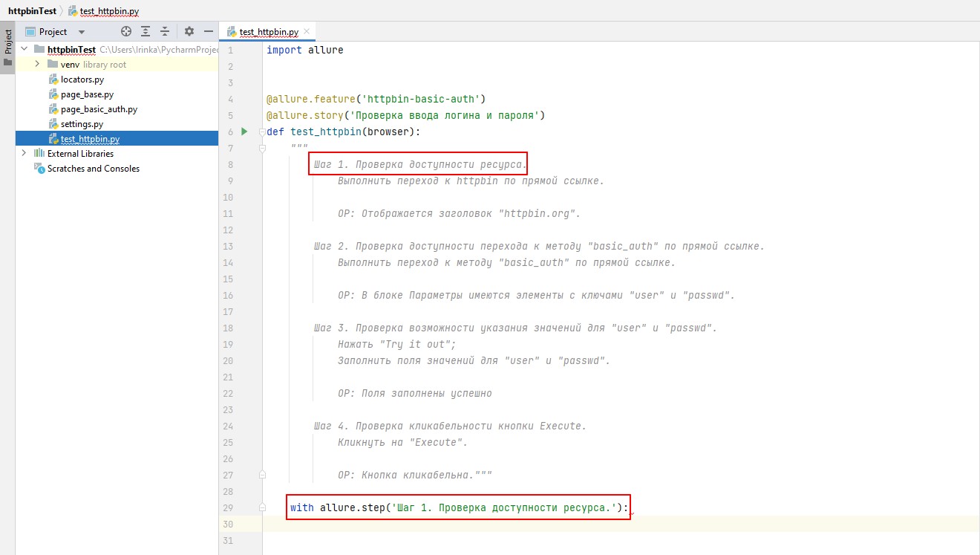
Task: Click the Expand All icon in Project panel
Action: tap(146, 31)
